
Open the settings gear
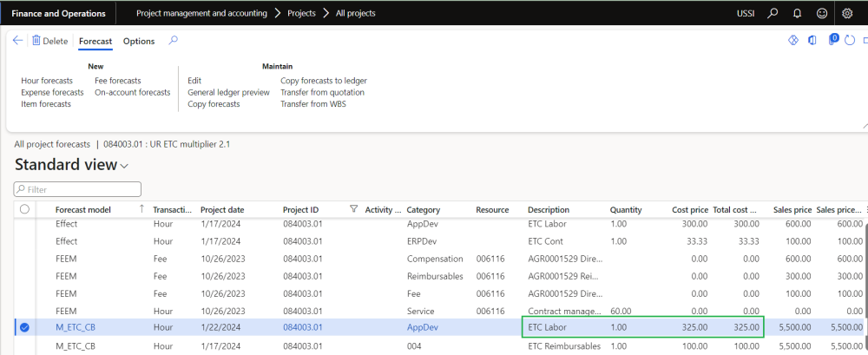(x=847, y=14)
